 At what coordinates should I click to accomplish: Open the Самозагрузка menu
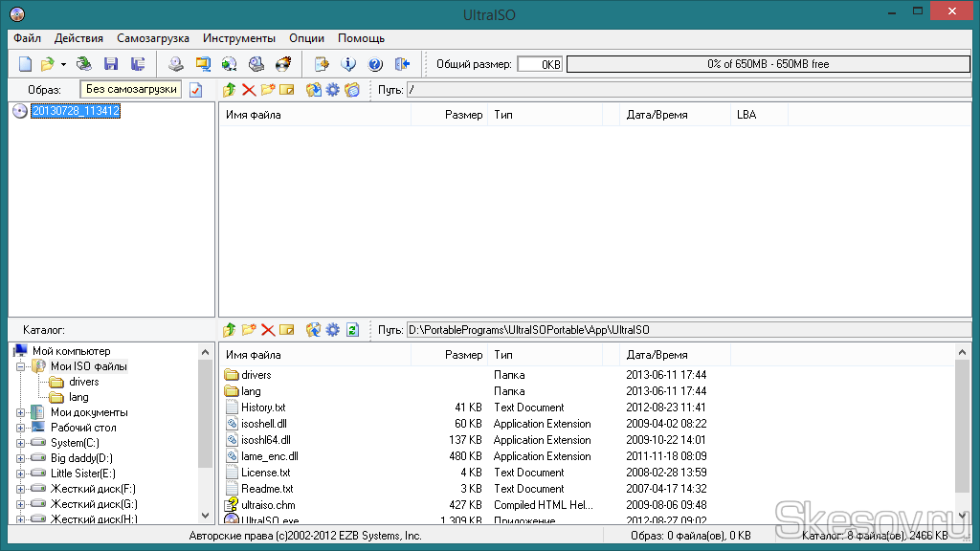point(153,38)
